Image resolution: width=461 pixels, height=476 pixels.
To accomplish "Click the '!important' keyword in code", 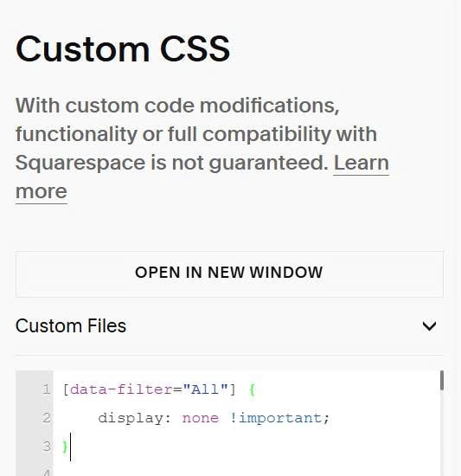I will tap(276, 418).
